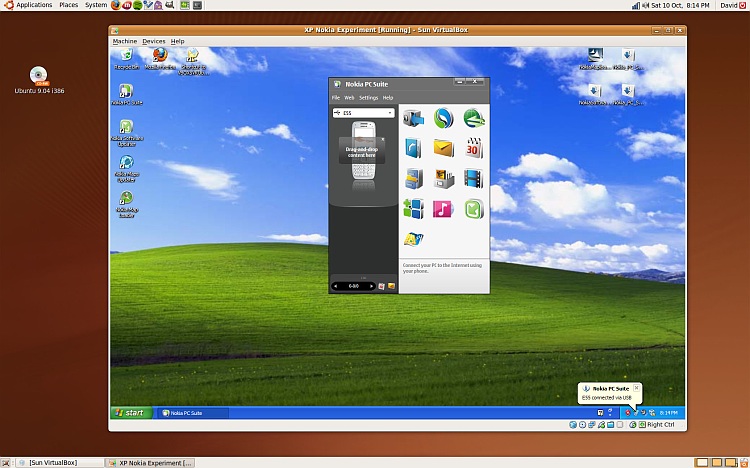Viewport: 750px width, 468px height.
Task: Open the VirtualBox Devices menu
Action: (x=154, y=41)
